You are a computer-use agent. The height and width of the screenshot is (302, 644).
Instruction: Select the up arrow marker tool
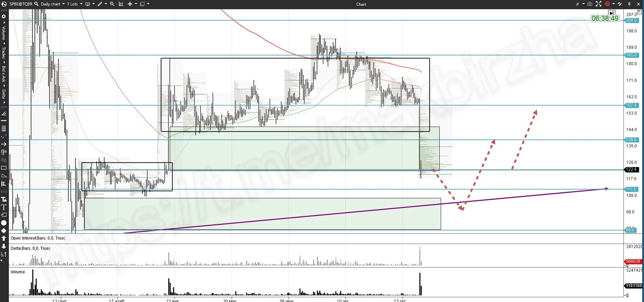(4, 238)
